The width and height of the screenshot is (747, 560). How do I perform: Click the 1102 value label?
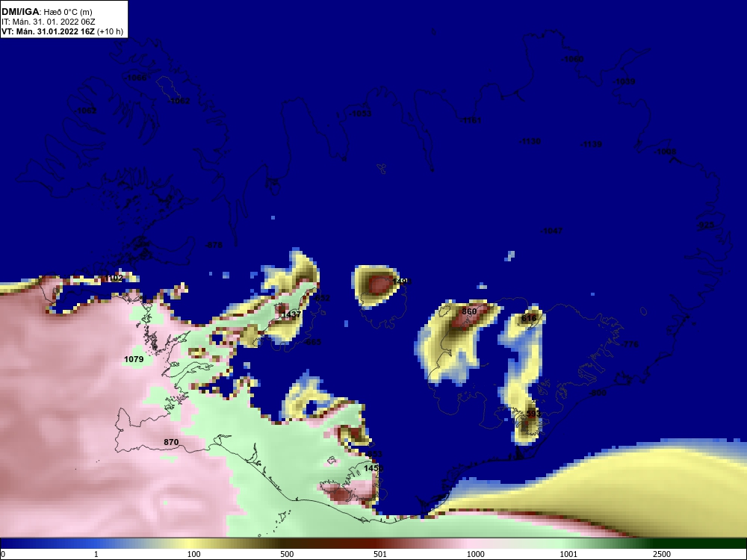click(x=113, y=278)
